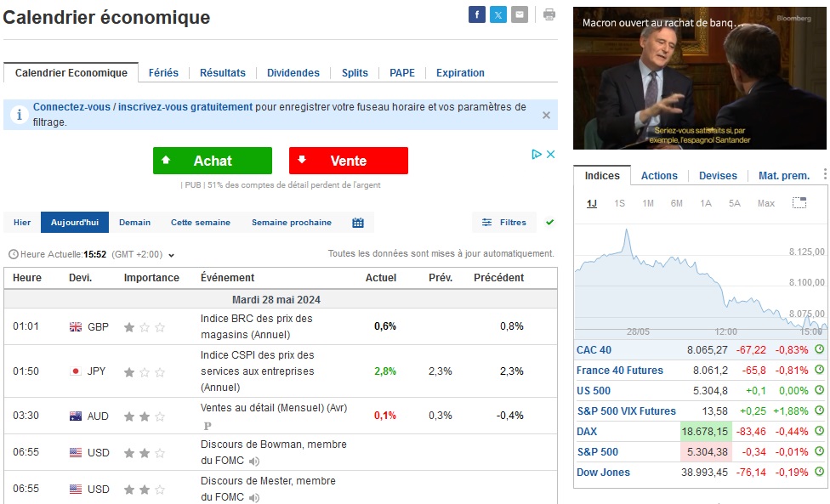The image size is (830, 504).
Task: Select the Aujourd'hui date filter
Action: (x=75, y=223)
